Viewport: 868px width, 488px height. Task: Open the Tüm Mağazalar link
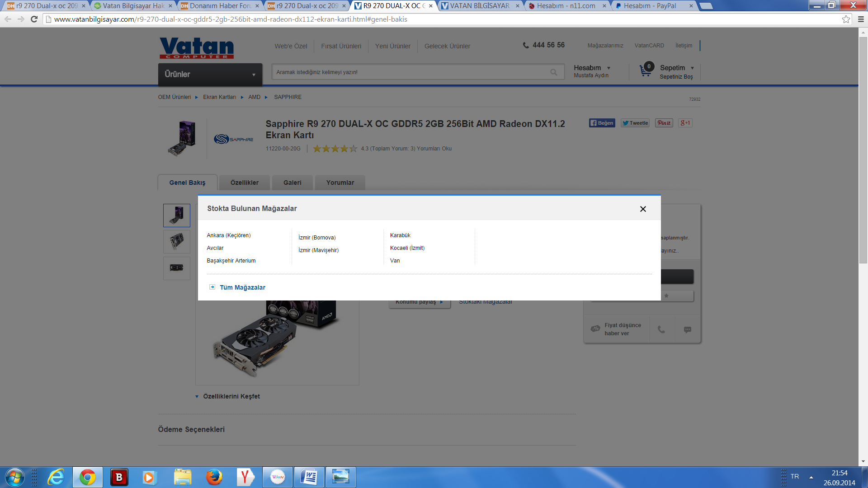242,287
